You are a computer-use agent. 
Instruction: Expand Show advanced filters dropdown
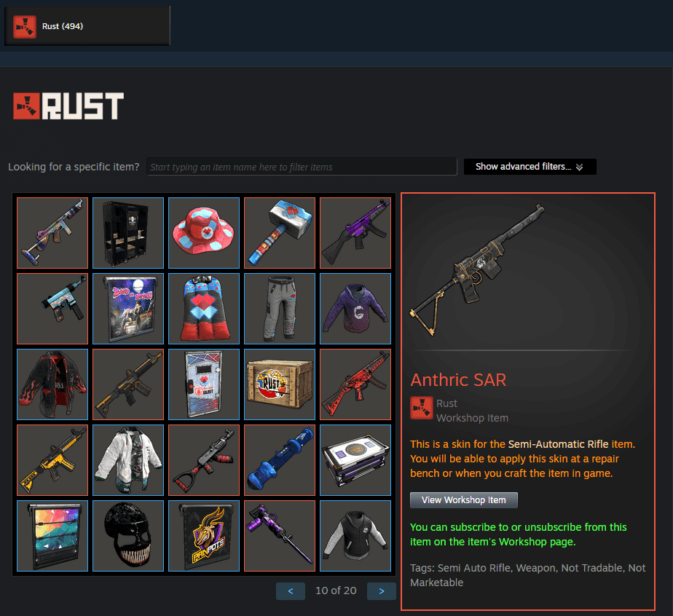(530, 167)
